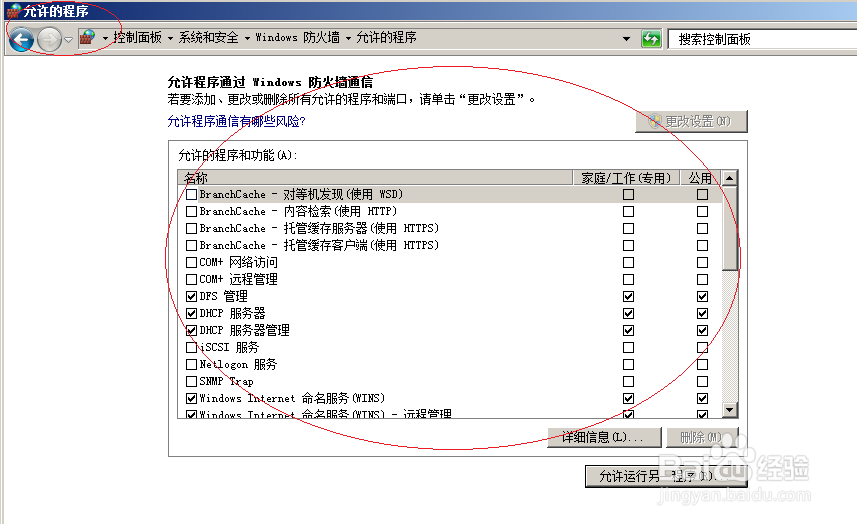Toggle DFS 管理 home/work checkbox
The image size is (857, 524).
[629, 296]
